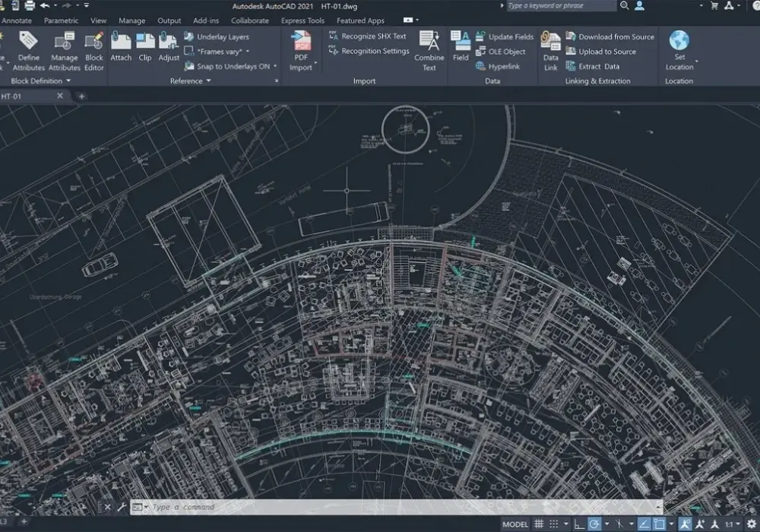760x532 pixels.
Task: Toggle Isometric drafting in status bar
Action: point(619,524)
